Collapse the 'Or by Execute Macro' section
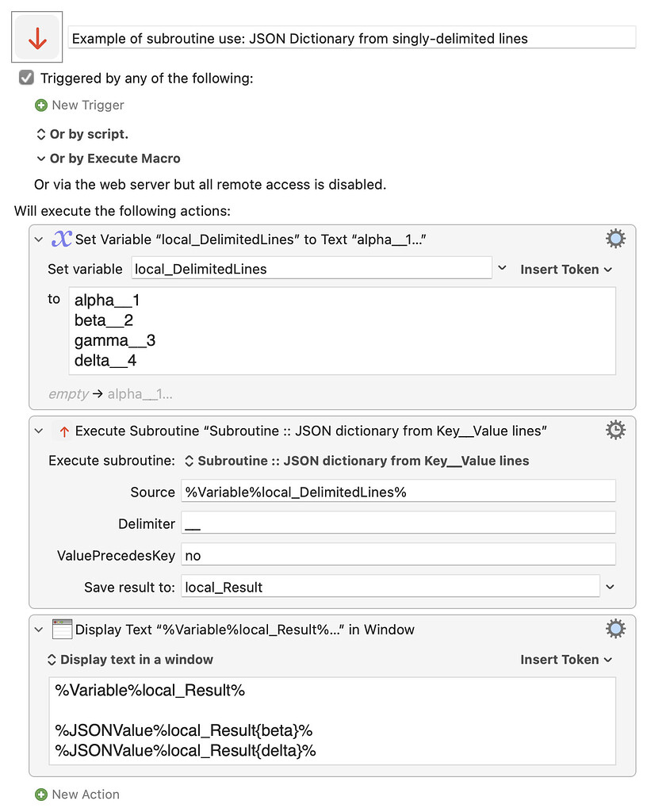Viewport: 647px width, 812px height. [41, 159]
